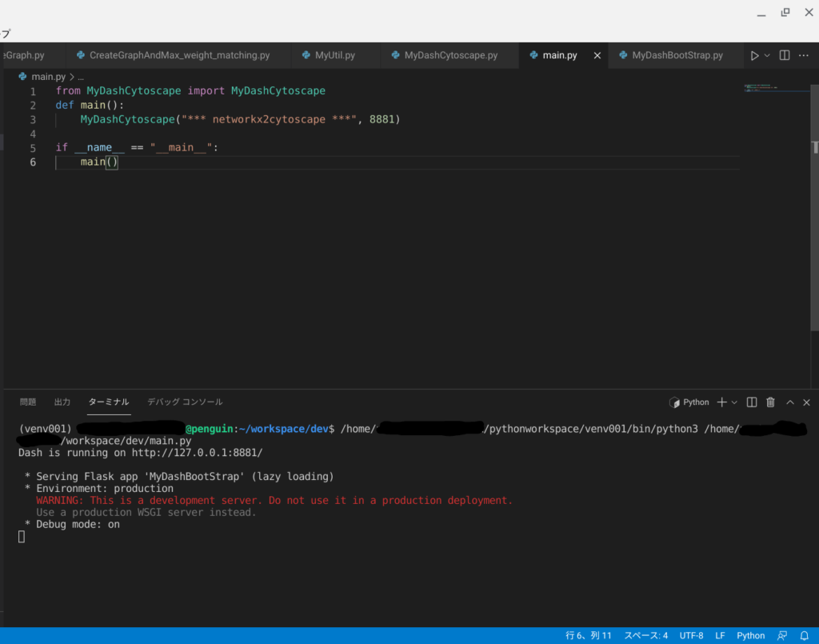Open notifications via the bell icon
819x644 pixels.
pyautogui.click(x=805, y=635)
